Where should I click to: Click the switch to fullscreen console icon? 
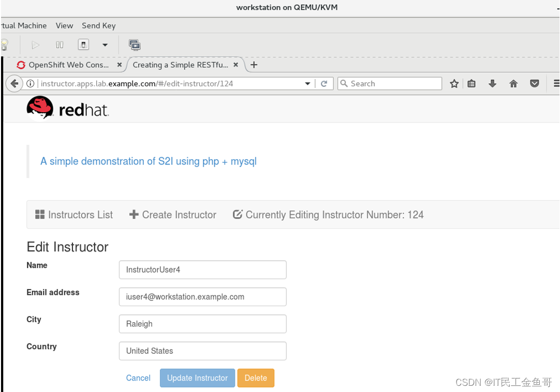coord(135,45)
